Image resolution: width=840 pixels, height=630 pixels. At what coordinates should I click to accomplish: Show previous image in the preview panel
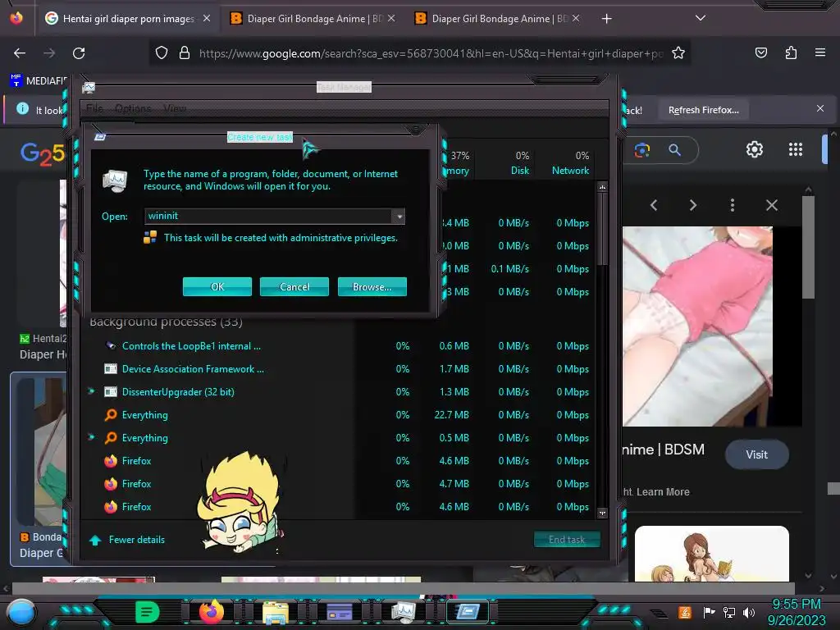(654, 205)
